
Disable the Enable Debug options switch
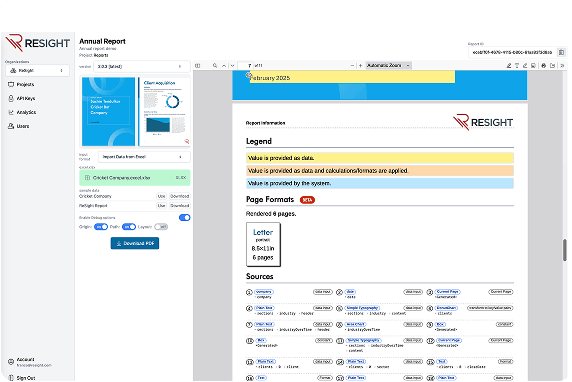pyautogui.click(x=185, y=217)
